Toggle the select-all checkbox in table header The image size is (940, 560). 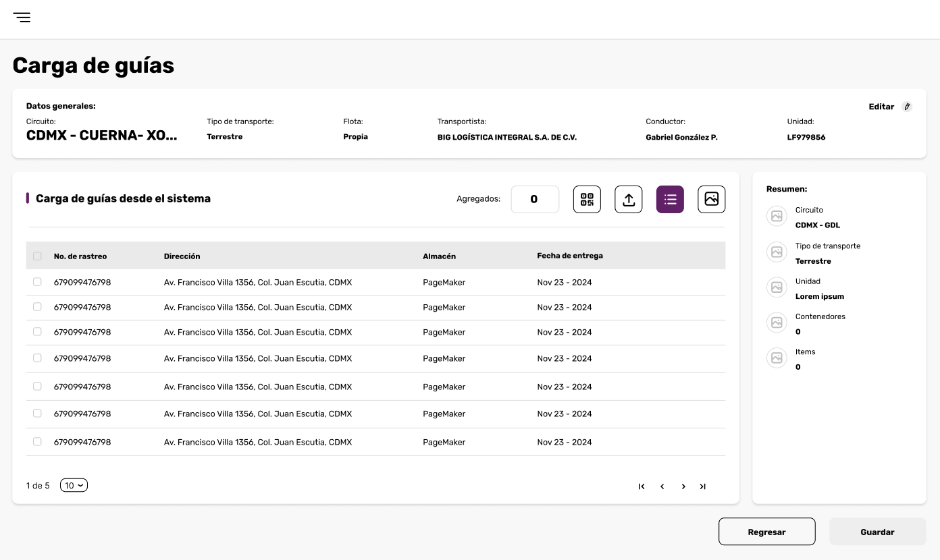[x=37, y=256]
